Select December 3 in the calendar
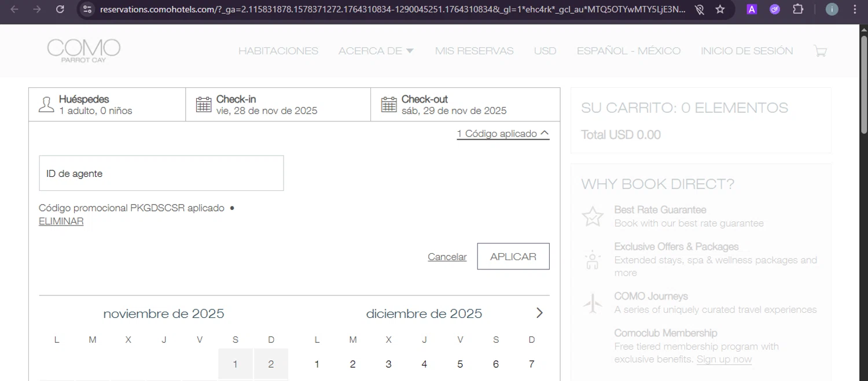This screenshot has height=381, width=868. (x=389, y=364)
